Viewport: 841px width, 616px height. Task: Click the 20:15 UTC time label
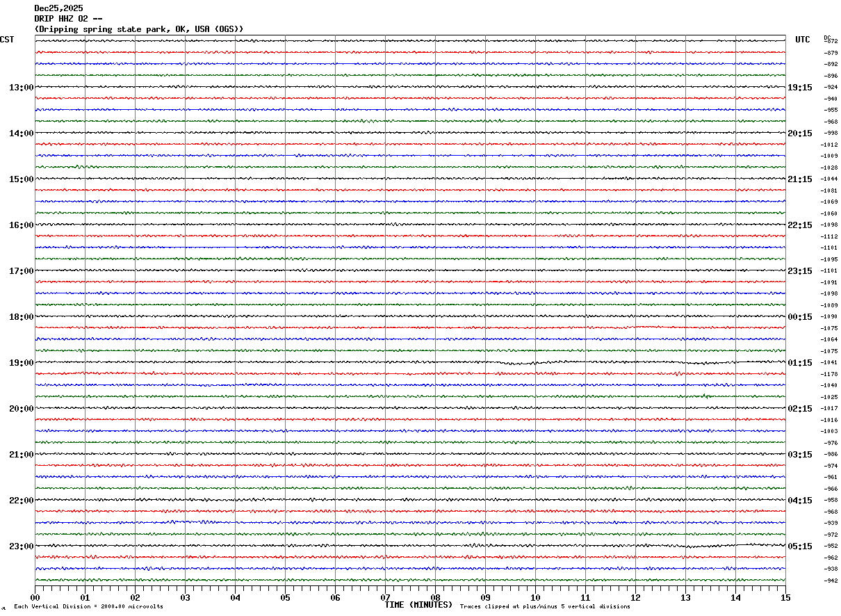click(x=799, y=133)
